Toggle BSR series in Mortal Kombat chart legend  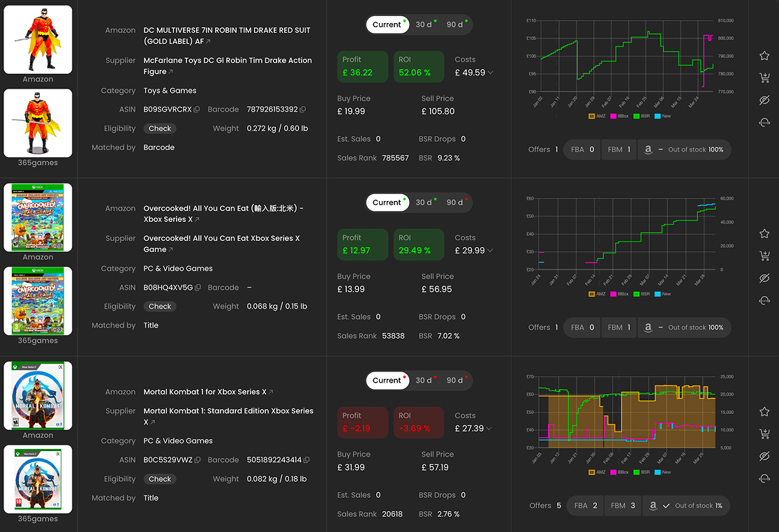(642, 473)
